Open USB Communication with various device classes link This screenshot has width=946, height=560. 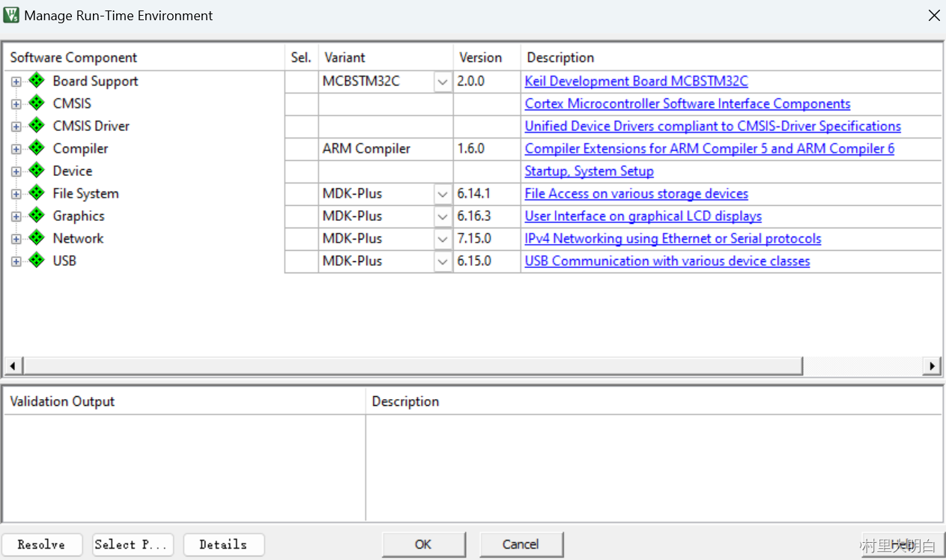(667, 261)
